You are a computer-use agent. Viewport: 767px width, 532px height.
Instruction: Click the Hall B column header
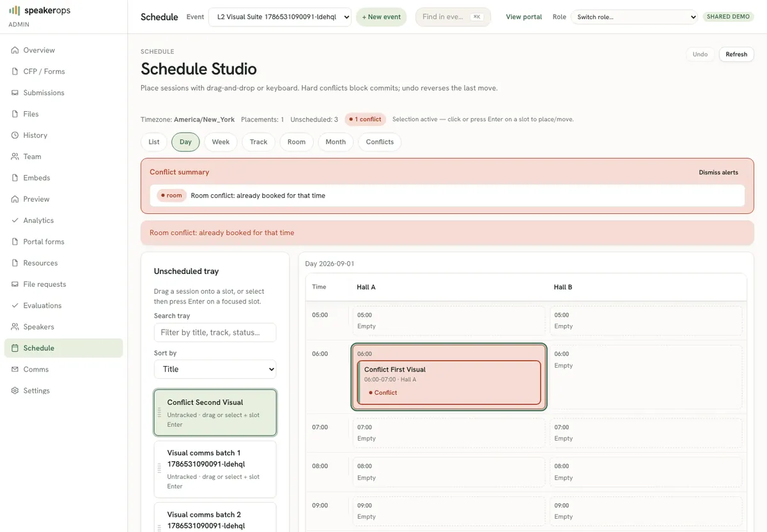coord(563,287)
